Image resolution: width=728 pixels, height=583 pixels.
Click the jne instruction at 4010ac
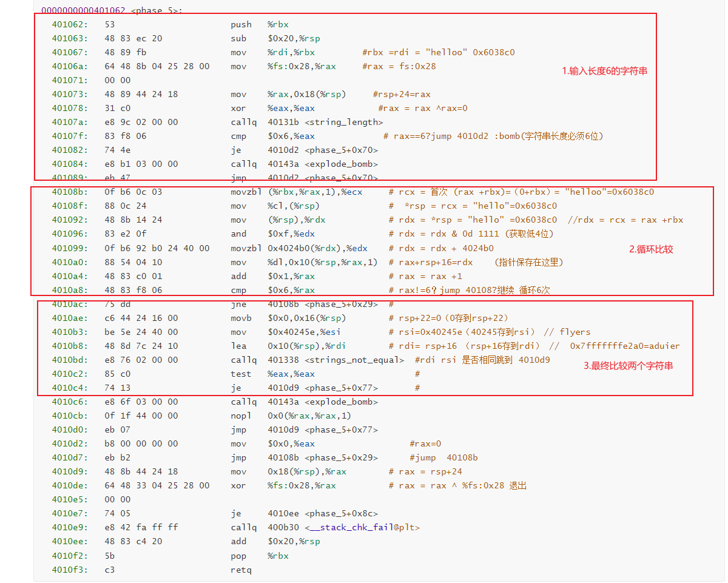click(238, 304)
